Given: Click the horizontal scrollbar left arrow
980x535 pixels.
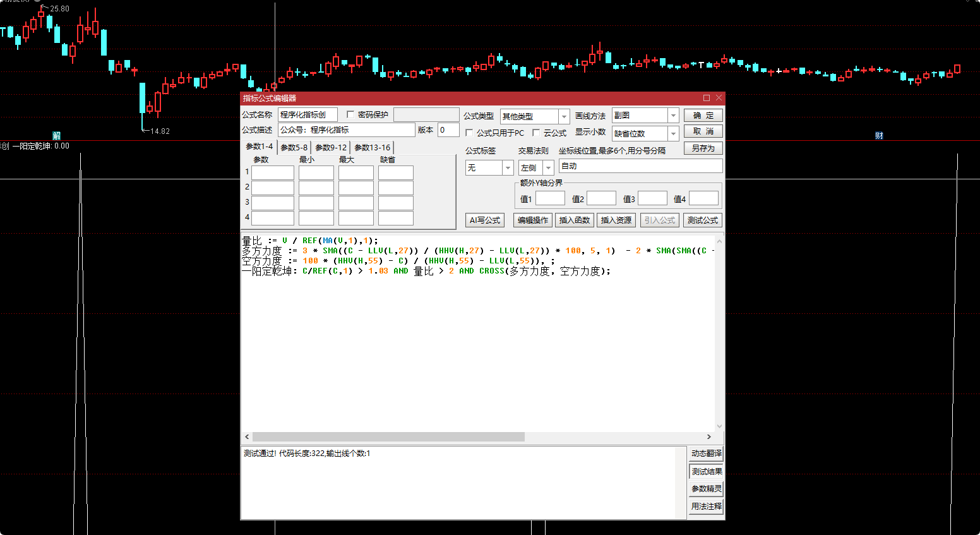Looking at the screenshot, I should tap(247, 437).
